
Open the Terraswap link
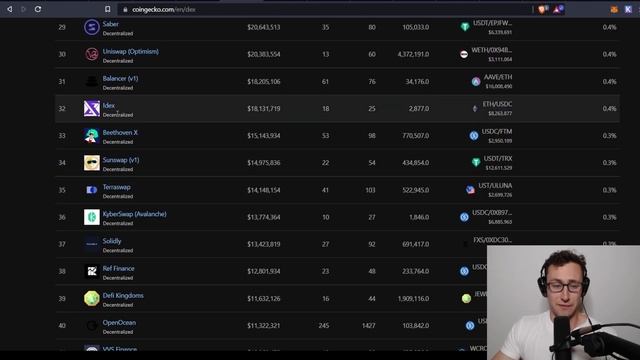point(116,187)
